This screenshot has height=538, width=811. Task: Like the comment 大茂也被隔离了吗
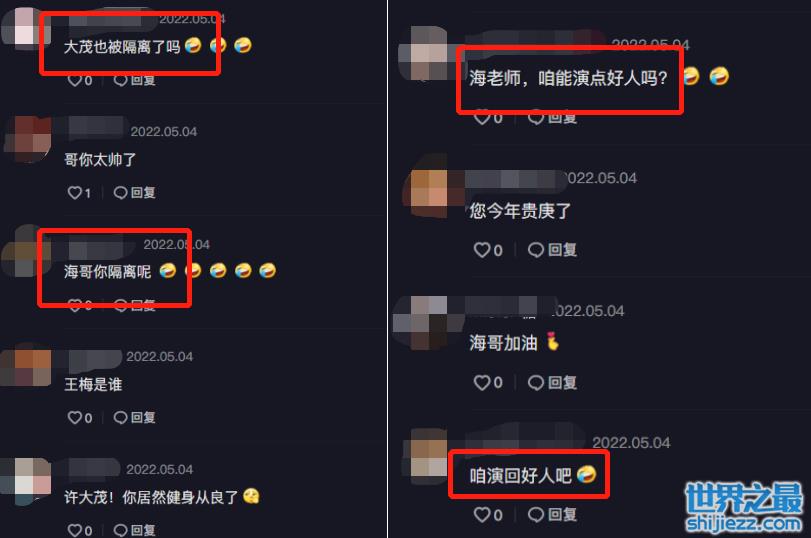point(80,80)
